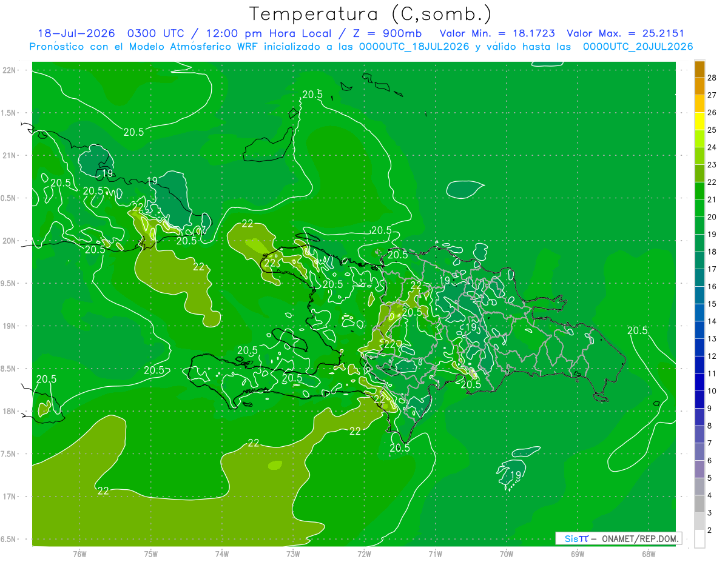
Task: Click the 74W longitude axis label
Action: tap(222, 554)
